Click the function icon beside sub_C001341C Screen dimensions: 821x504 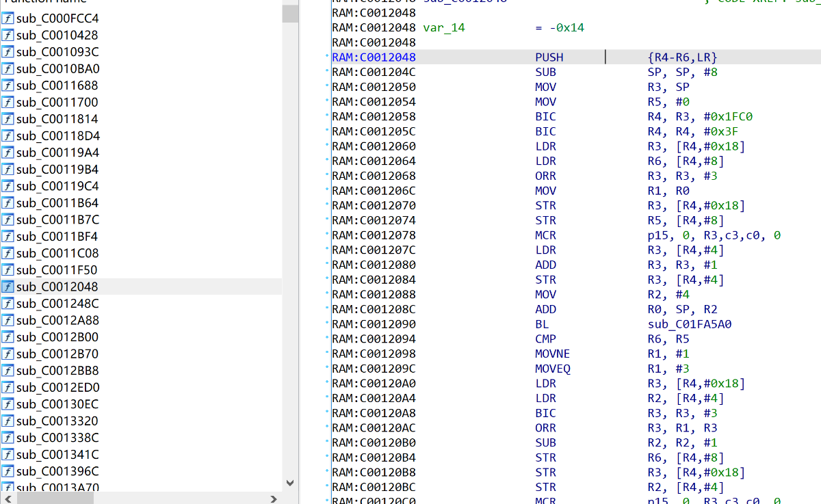click(8, 454)
